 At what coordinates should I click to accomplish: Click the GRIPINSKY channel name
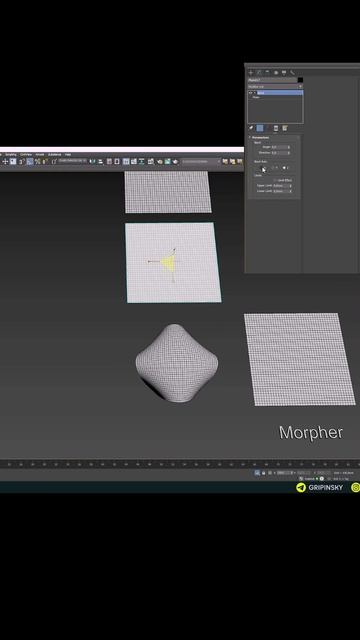tap(326, 487)
